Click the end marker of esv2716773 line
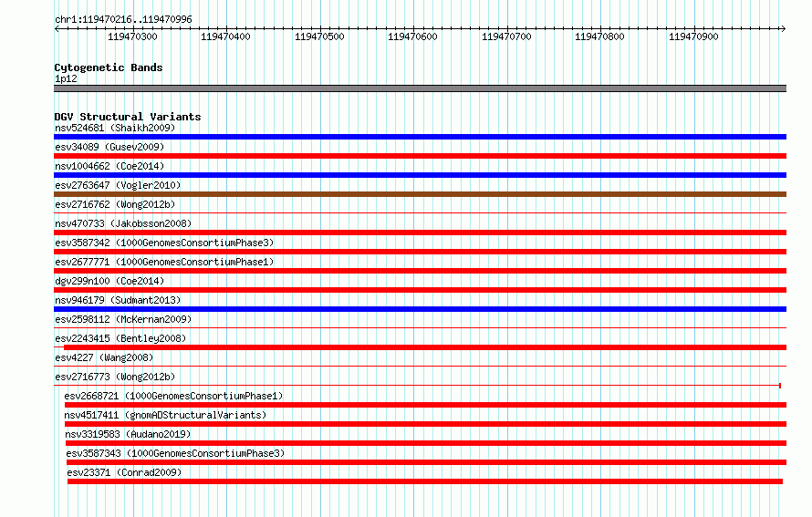This screenshot has height=517, width=812. (780, 386)
